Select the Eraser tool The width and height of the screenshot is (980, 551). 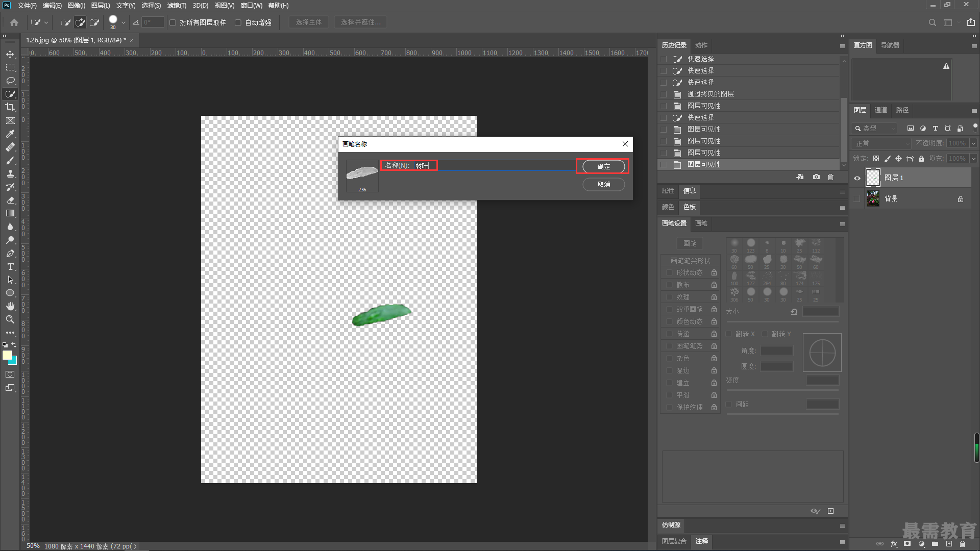pos(10,200)
